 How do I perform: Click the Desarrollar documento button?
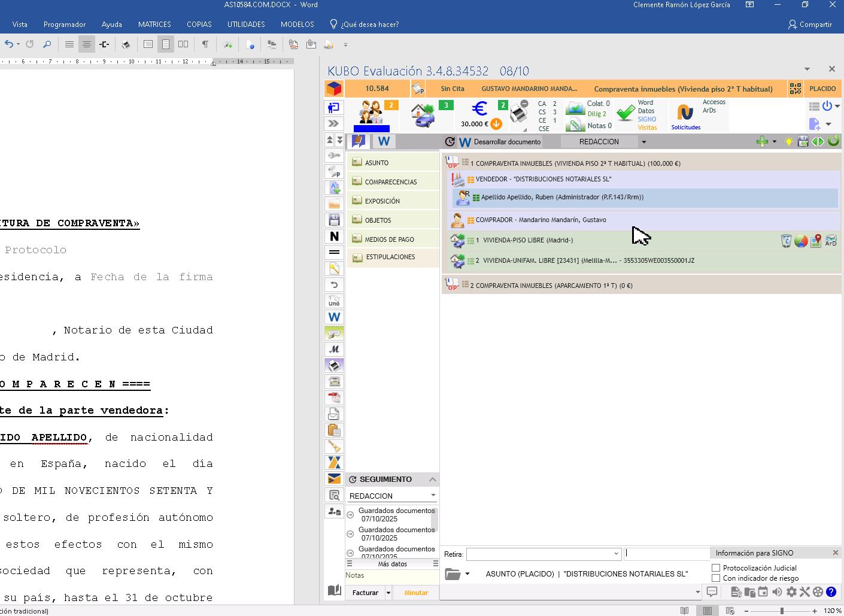pyautogui.click(x=500, y=142)
